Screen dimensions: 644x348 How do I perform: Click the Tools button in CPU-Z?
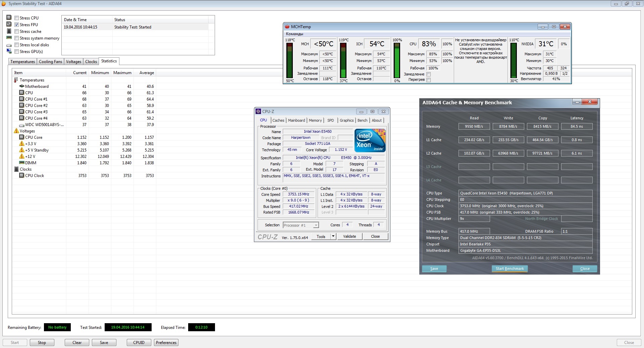point(321,236)
